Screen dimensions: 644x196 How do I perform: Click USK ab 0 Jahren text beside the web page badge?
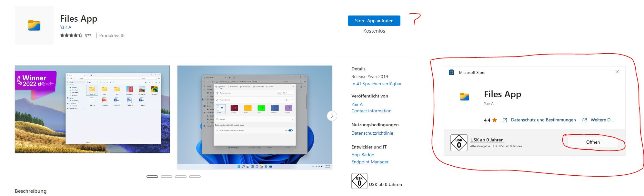click(x=385, y=184)
